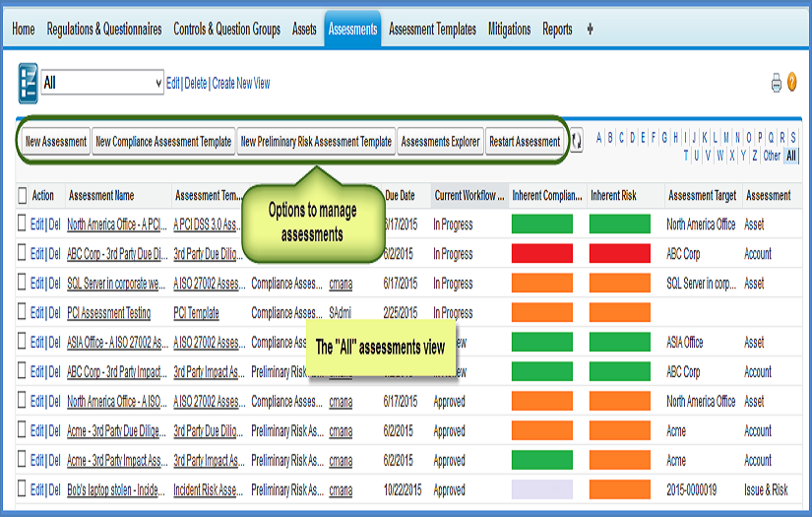Click the list view icon beside All dropdown

pos(28,83)
